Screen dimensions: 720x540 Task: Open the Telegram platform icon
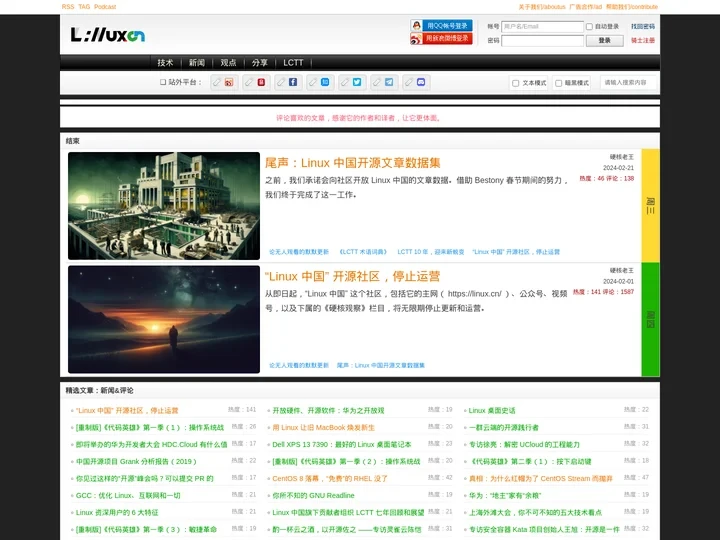tap(389, 82)
